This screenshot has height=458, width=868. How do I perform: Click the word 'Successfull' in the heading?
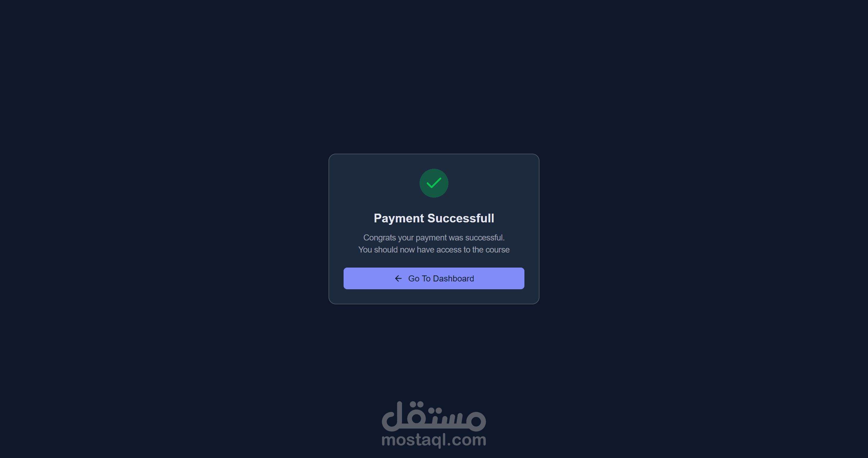(x=461, y=218)
